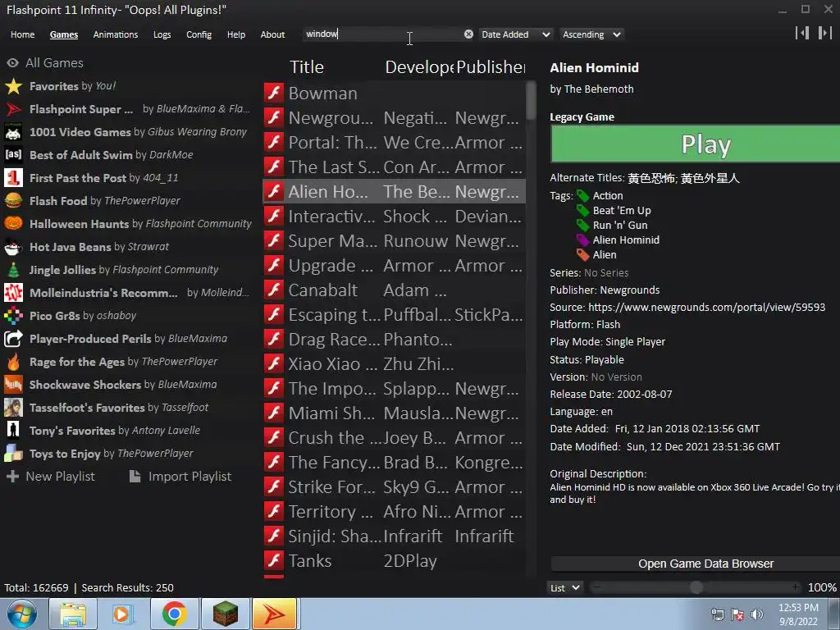Click the green Play button
840x630 pixels.
(696, 144)
